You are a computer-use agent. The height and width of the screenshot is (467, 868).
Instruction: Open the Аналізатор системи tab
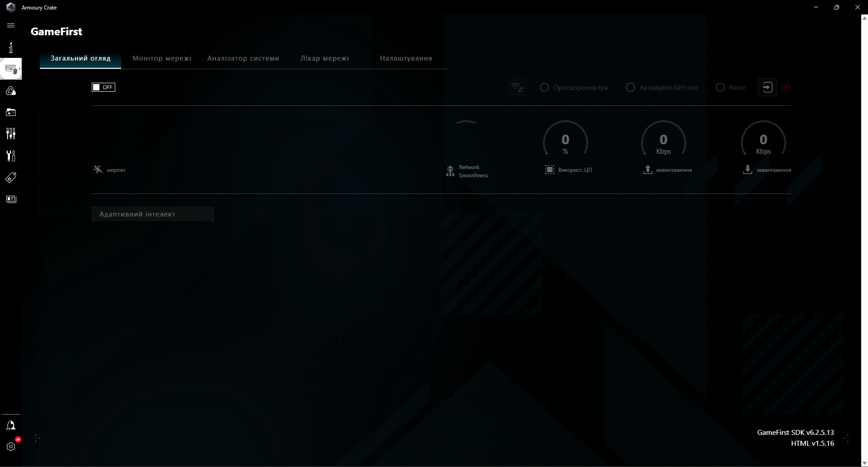243,58
